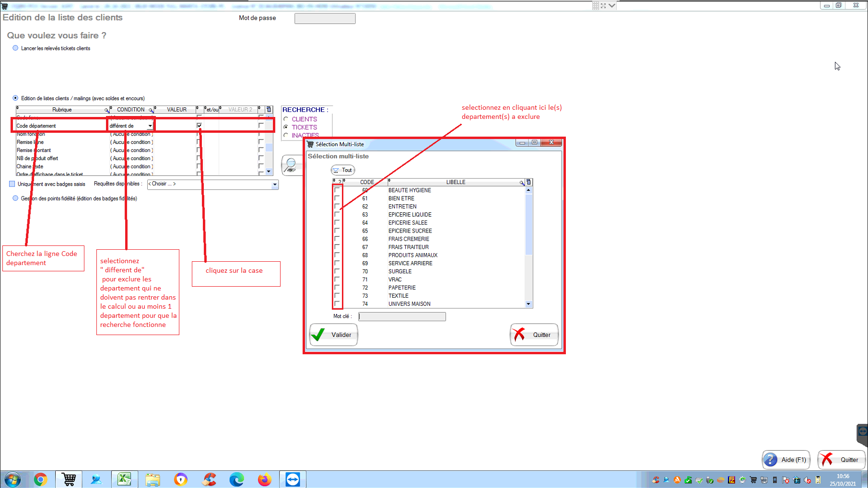Enable 'Uniquement avec badges saisis' checkbox

pyautogui.click(x=12, y=184)
